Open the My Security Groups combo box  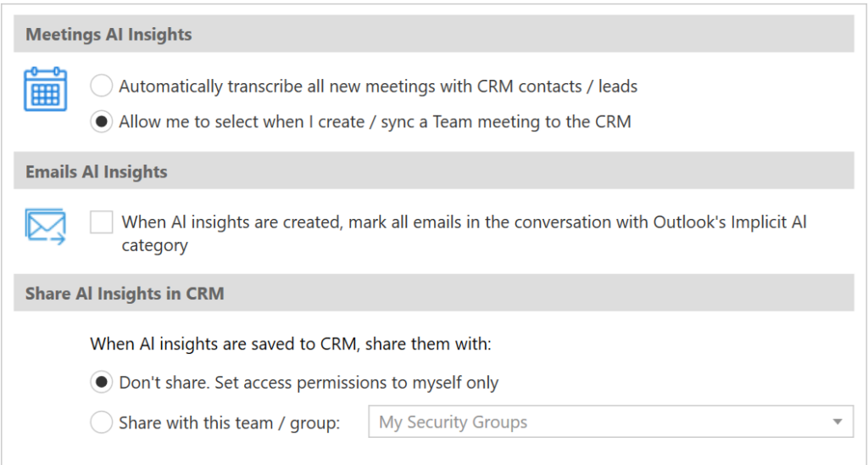(610, 422)
